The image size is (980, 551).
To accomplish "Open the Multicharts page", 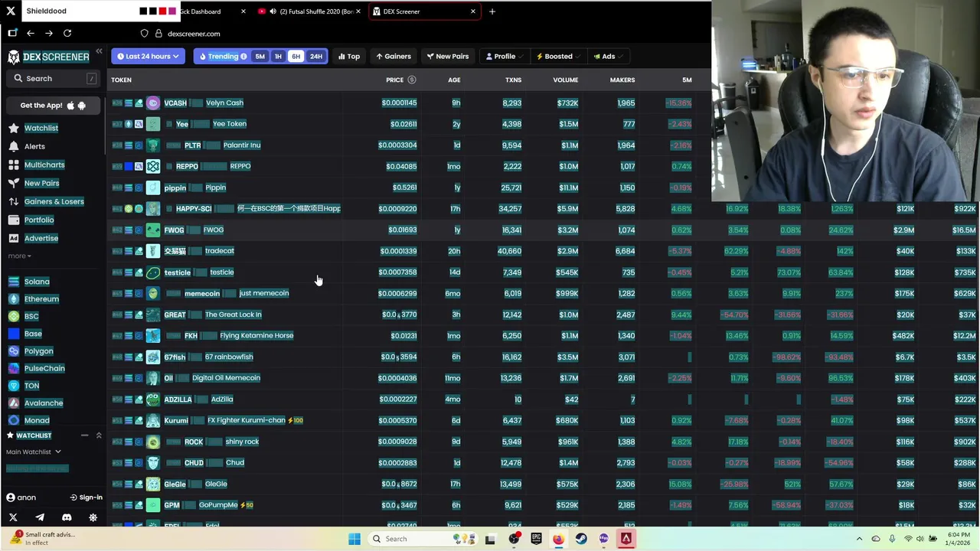I will pyautogui.click(x=44, y=165).
